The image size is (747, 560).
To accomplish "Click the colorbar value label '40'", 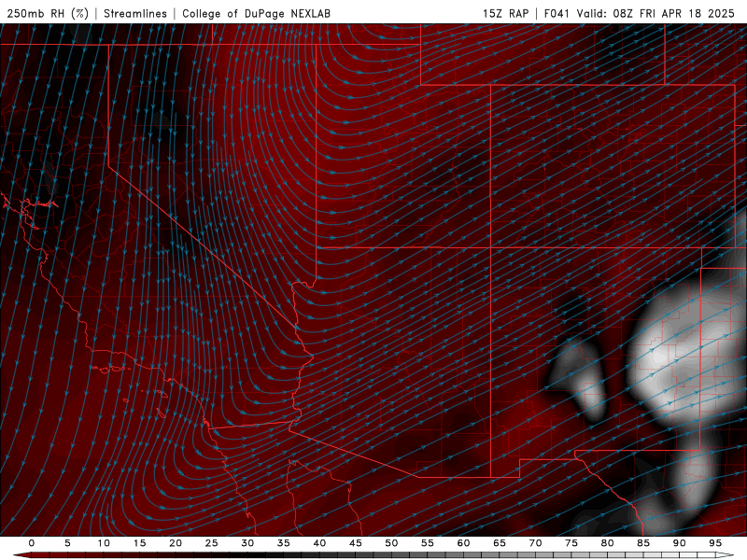I will pos(319,543).
